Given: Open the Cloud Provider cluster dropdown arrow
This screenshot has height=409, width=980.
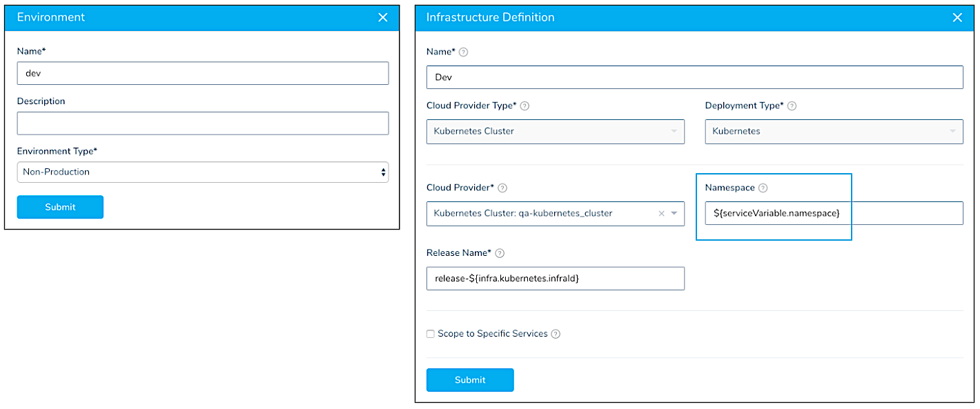Looking at the screenshot, I should click(x=674, y=213).
